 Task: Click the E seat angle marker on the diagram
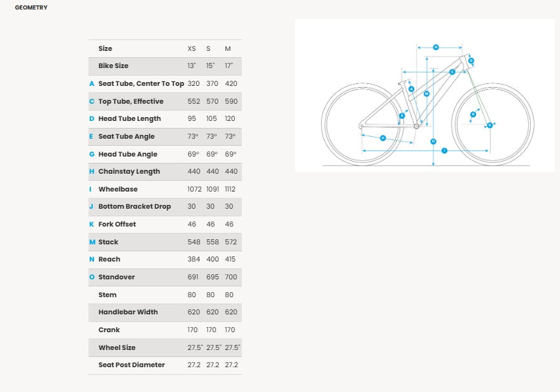[x=402, y=116]
